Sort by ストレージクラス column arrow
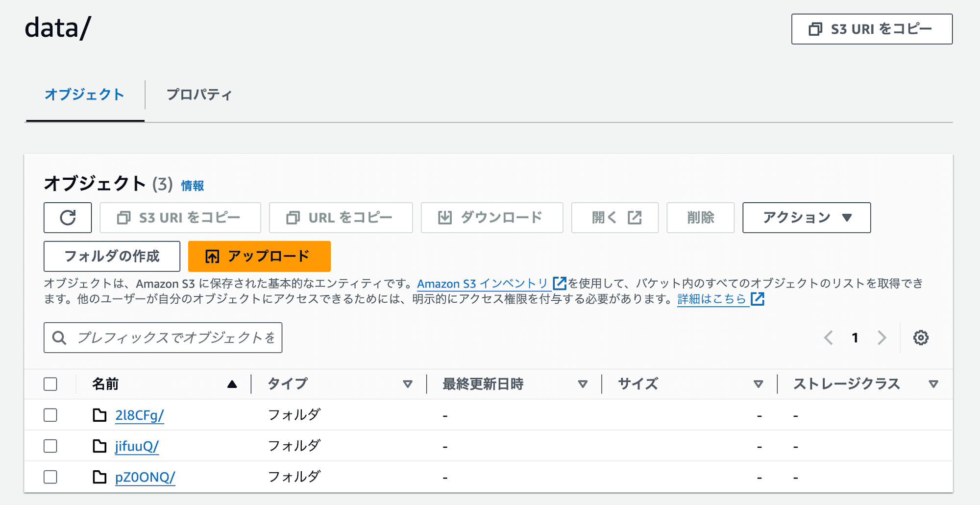This screenshot has width=980, height=505. point(933,385)
